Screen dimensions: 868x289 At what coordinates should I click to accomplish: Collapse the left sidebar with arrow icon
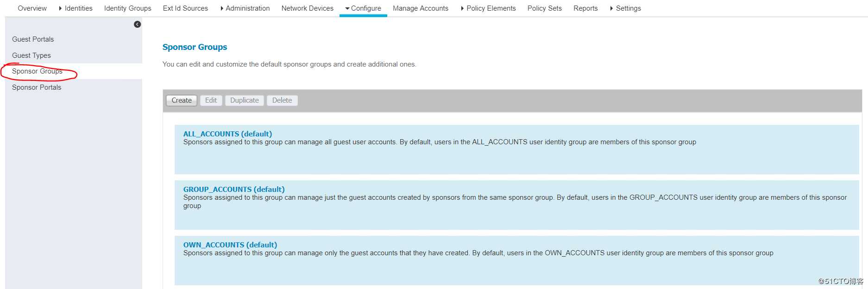pyautogui.click(x=137, y=25)
